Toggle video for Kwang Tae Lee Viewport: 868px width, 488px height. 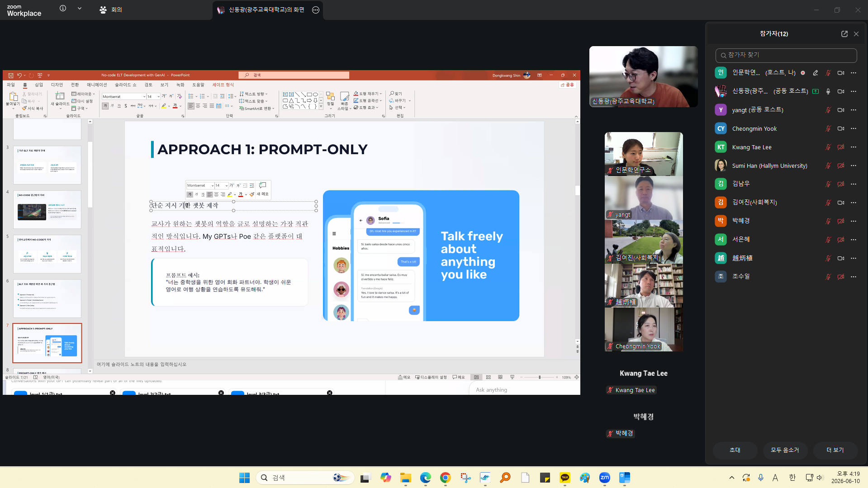point(840,147)
